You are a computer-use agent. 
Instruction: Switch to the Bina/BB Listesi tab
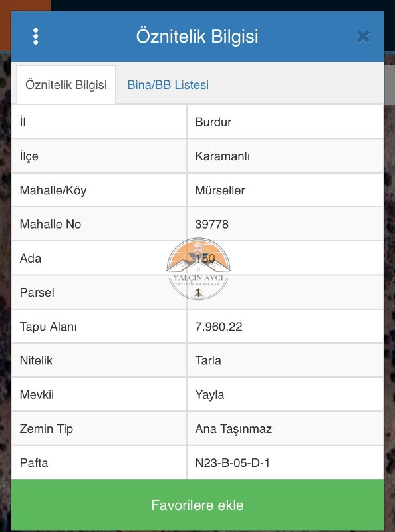tap(168, 85)
